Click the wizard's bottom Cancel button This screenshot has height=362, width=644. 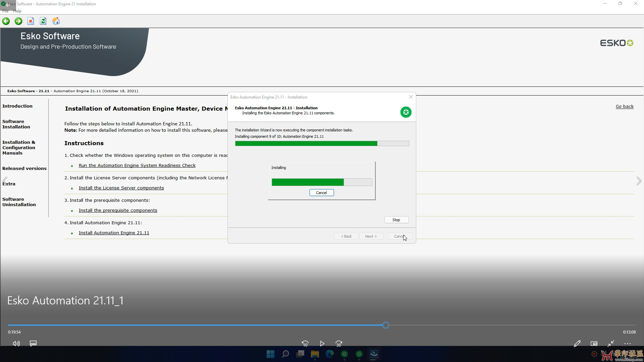(399, 236)
